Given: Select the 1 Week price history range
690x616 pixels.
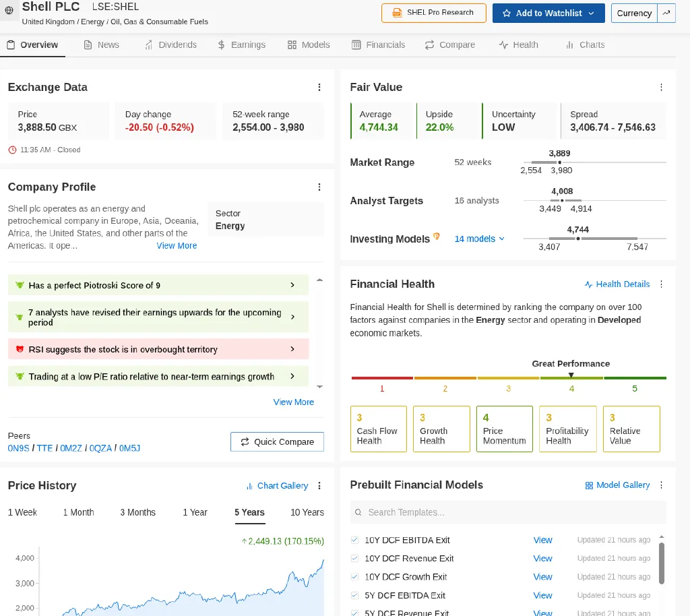Looking at the screenshot, I should pyautogui.click(x=22, y=513).
